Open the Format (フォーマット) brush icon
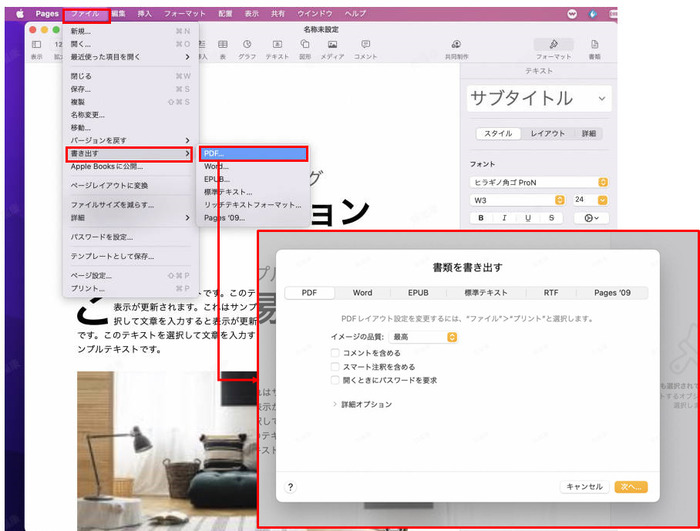This screenshot has width=700, height=531. (554, 44)
